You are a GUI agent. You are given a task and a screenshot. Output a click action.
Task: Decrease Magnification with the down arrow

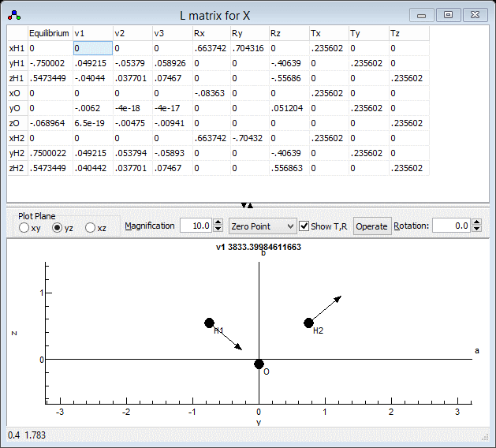[x=218, y=230]
